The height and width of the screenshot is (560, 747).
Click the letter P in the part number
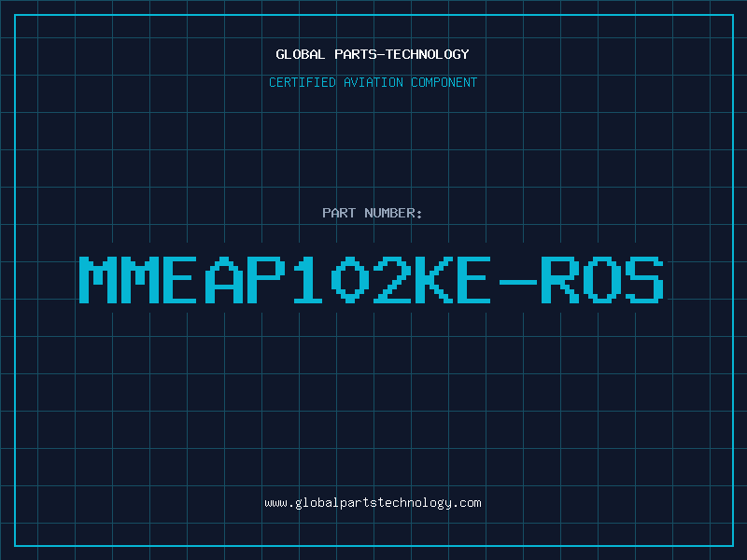pos(266,280)
